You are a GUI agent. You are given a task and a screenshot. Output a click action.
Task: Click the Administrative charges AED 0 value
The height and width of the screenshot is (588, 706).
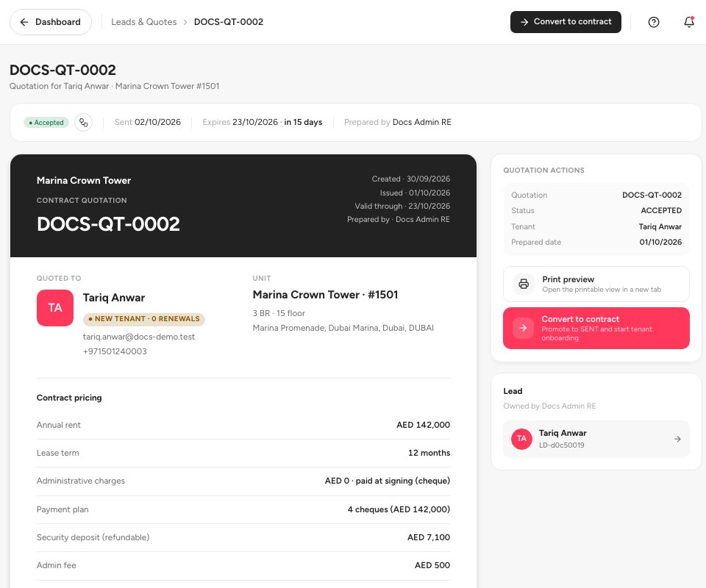coord(388,481)
